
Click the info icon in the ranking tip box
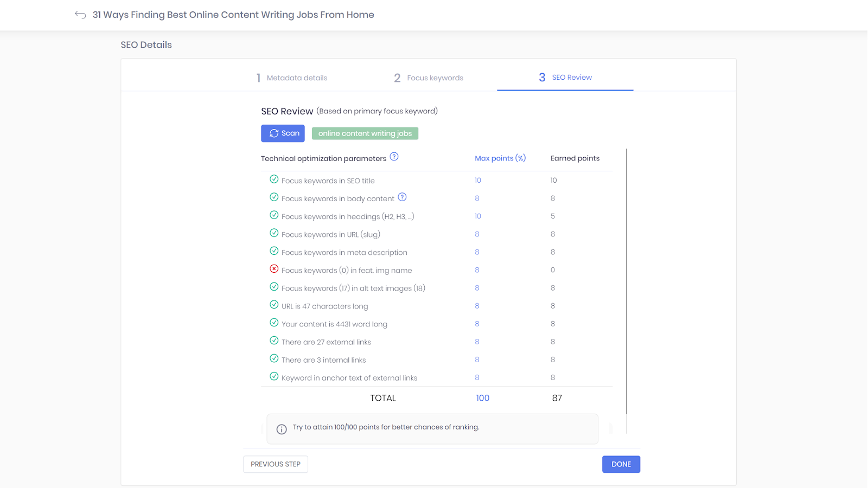click(282, 429)
